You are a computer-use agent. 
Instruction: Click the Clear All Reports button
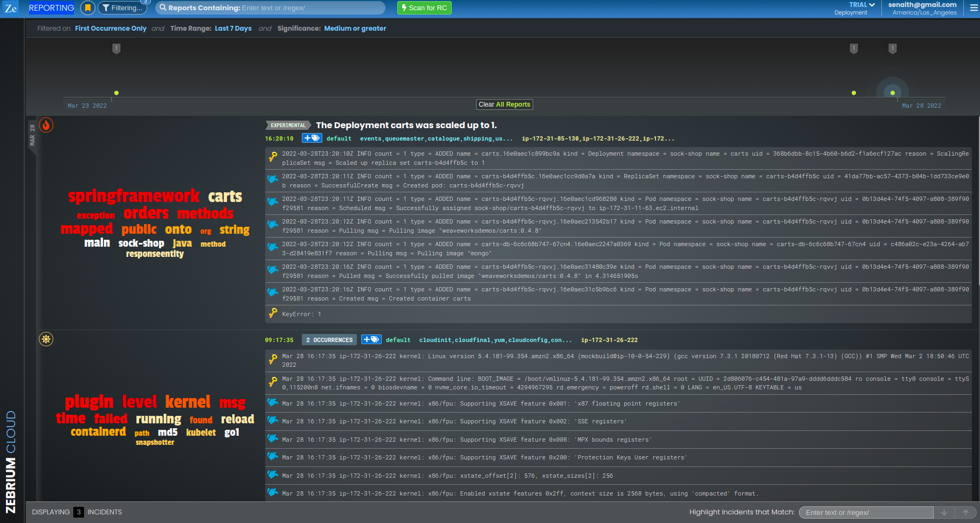[x=505, y=104]
